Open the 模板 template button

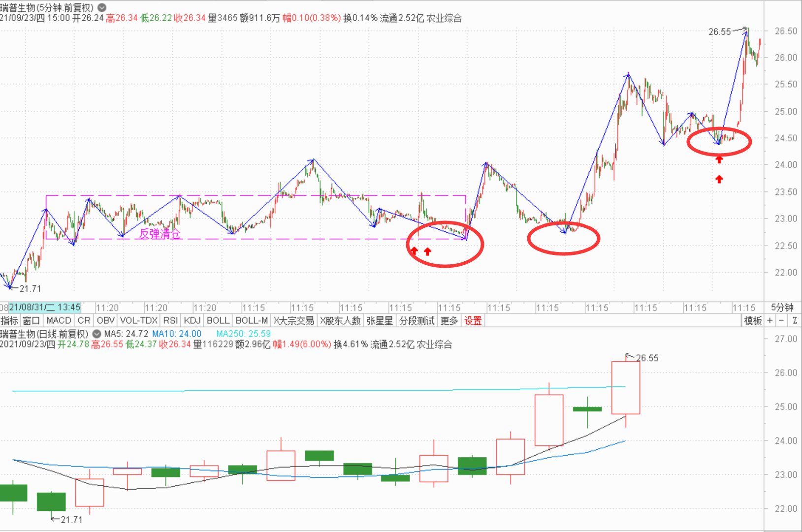tap(753, 321)
